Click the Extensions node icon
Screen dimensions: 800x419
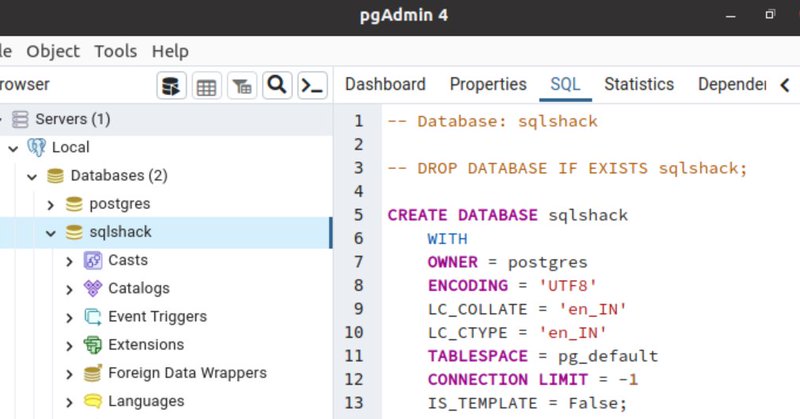(x=93, y=345)
